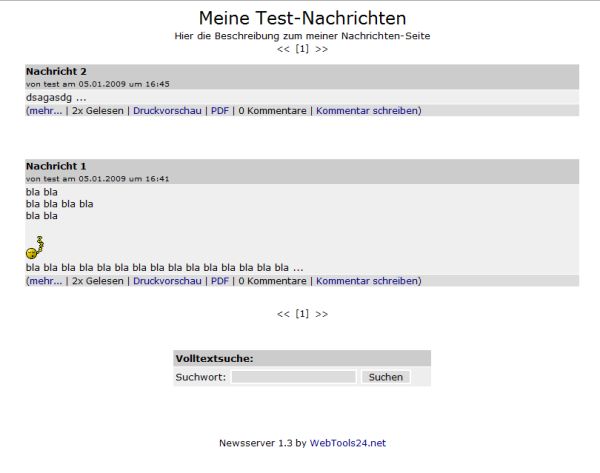Open 'mehr...' link under Nachricht 2
Viewport: 600px width, 473px height.
click(x=46, y=111)
